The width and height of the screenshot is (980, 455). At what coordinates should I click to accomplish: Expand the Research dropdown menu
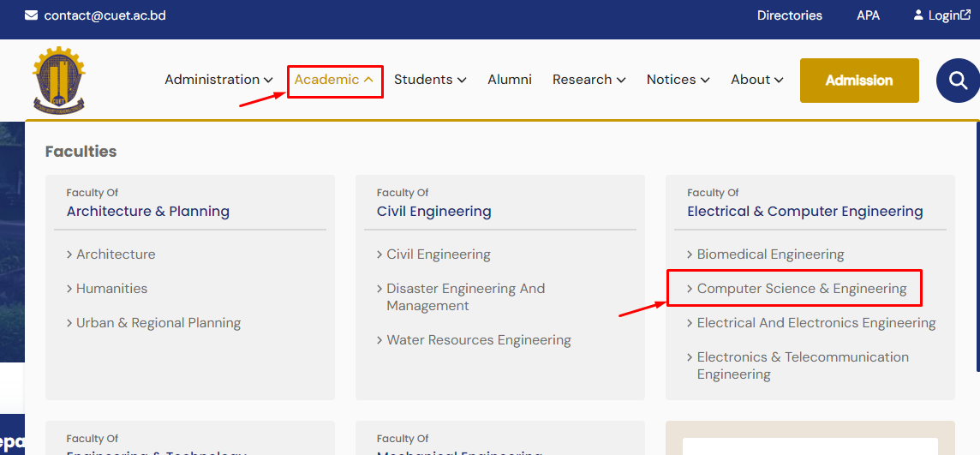pyautogui.click(x=589, y=80)
